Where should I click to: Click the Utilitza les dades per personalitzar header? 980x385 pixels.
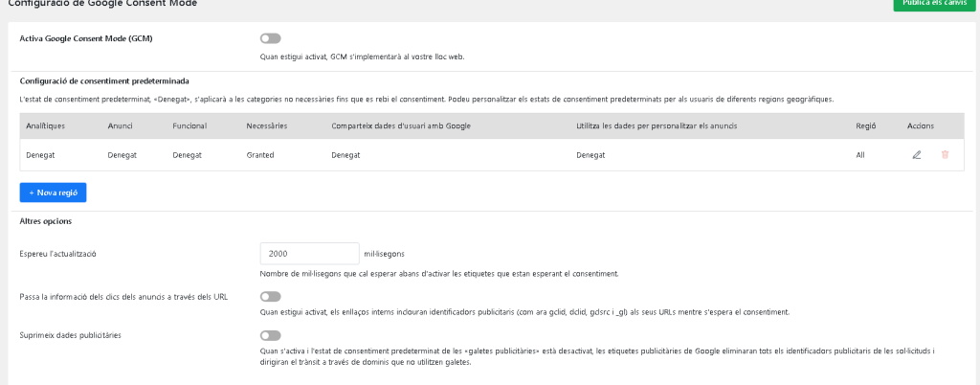[x=656, y=126]
